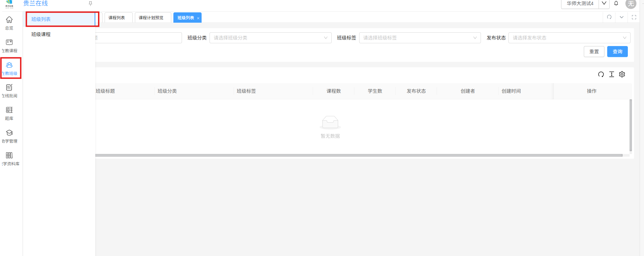Click the 重置 reset button
This screenshot has width=644, height=256.
tap(594, 52)
